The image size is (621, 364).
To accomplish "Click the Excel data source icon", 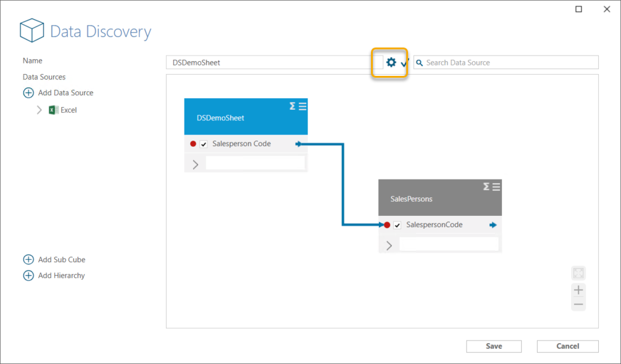I will (54, 110).
